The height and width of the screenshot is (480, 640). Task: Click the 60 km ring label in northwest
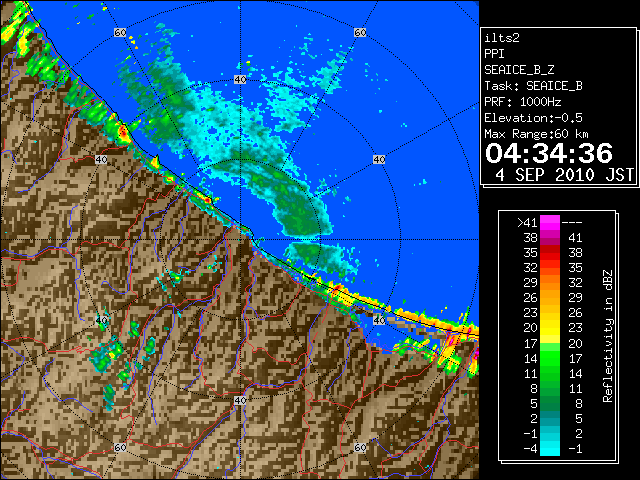[x=120, y=32]
